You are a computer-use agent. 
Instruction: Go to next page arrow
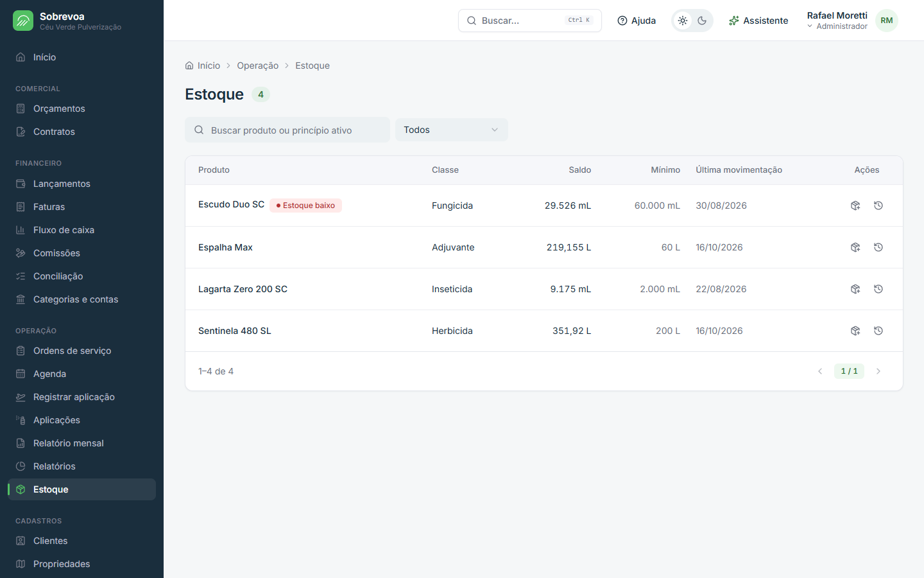[878, 371]
